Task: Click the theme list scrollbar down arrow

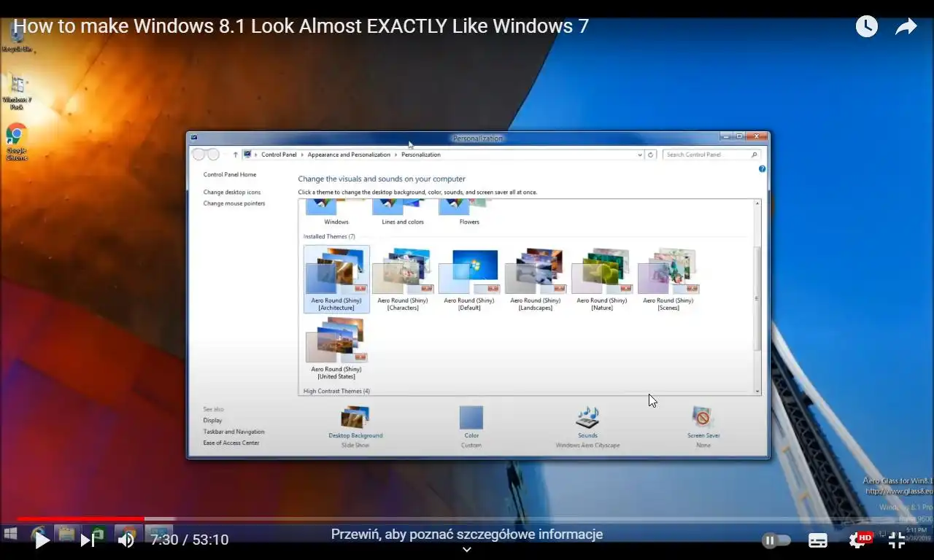Action: point(757,392)
